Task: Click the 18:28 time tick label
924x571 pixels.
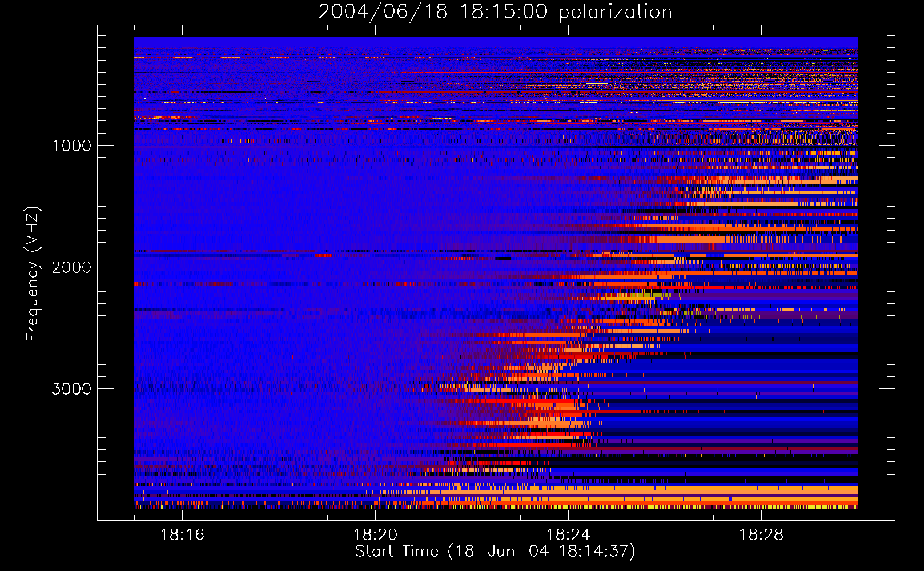Action: [x=761, y=535]
